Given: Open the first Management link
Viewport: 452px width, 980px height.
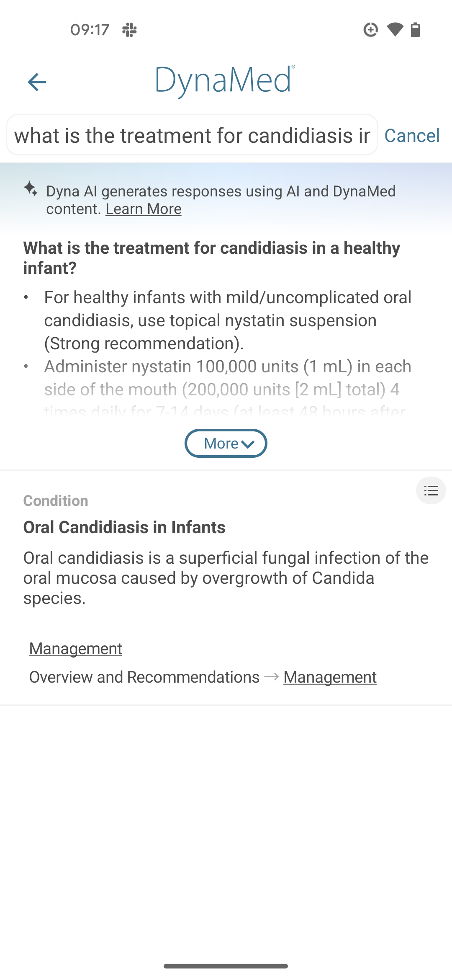Looking at the screenshot, I should click(76, 649).
